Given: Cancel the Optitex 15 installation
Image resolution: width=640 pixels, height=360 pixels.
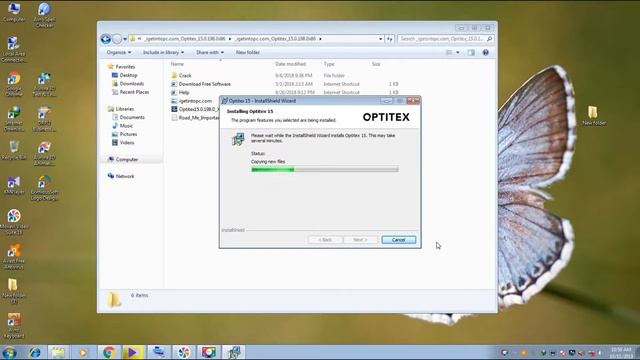Looking at the screenshot, I should 398,240.
